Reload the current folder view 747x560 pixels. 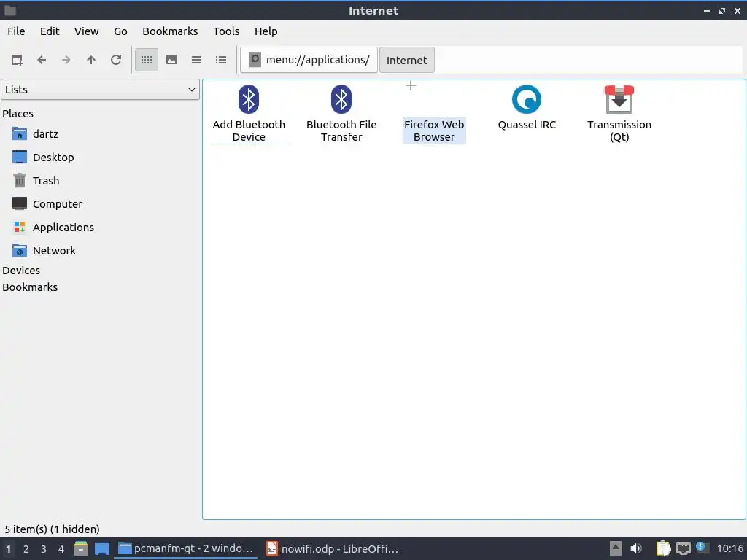coord(116,60)
